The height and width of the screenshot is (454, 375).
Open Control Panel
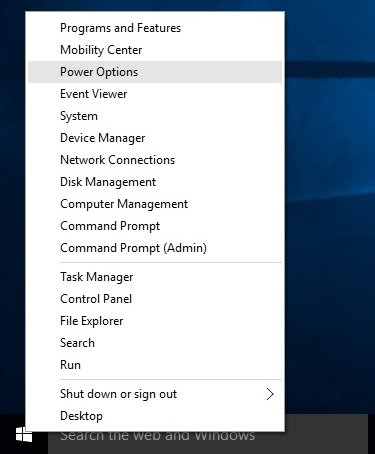pyautogui.click(x=155, y=299)
